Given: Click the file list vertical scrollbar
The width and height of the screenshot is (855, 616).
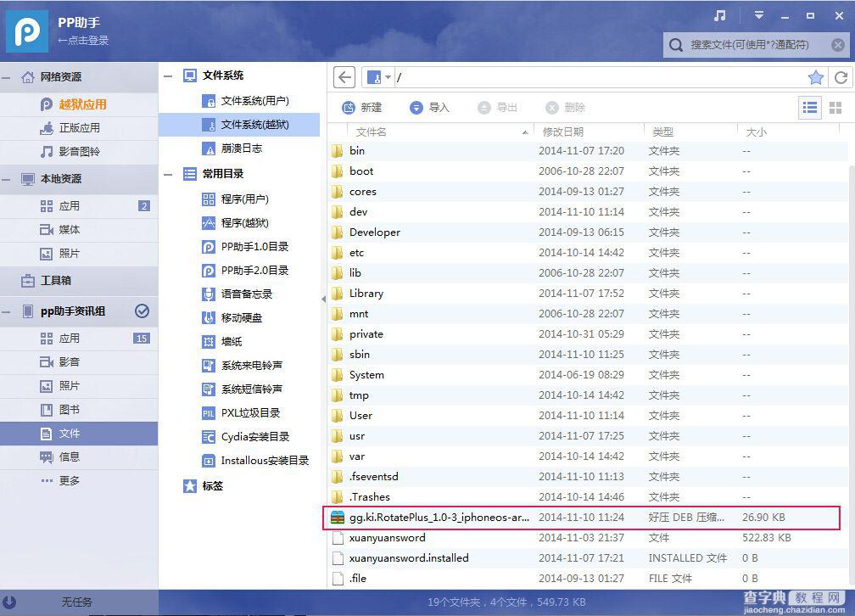Looking at the screenshot, I should coord(852,377).
